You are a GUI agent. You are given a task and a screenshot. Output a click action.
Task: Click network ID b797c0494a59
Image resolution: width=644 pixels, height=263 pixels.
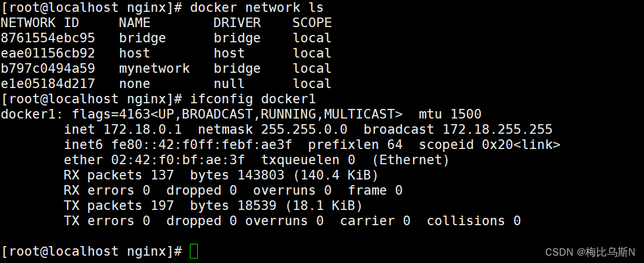tap(48, 68)
